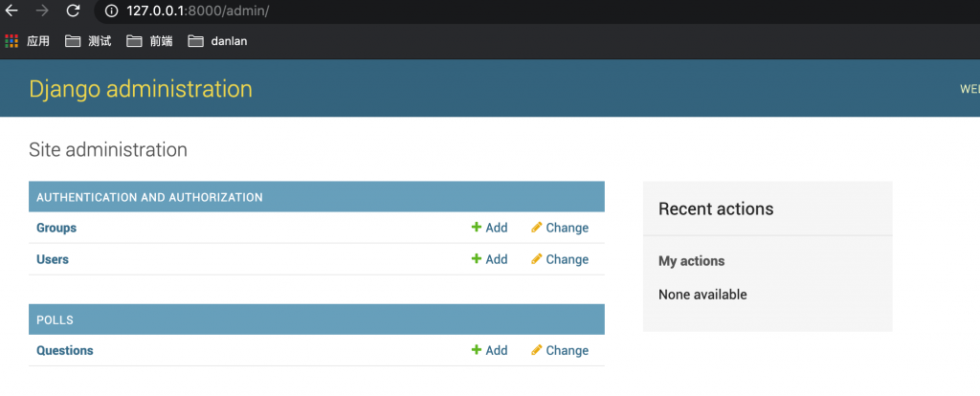Click Change link for Groups

(567, 228)
